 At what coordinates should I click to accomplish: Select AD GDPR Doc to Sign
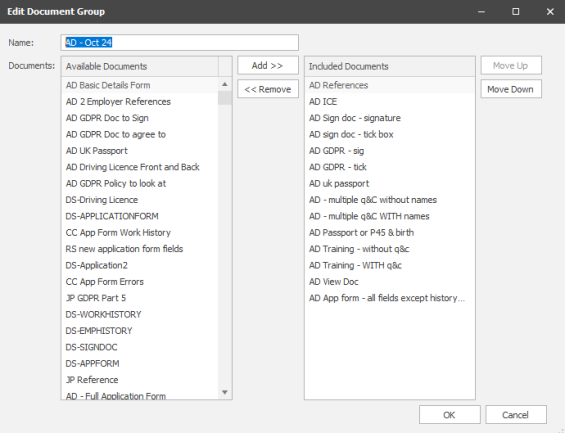(140, 118)
